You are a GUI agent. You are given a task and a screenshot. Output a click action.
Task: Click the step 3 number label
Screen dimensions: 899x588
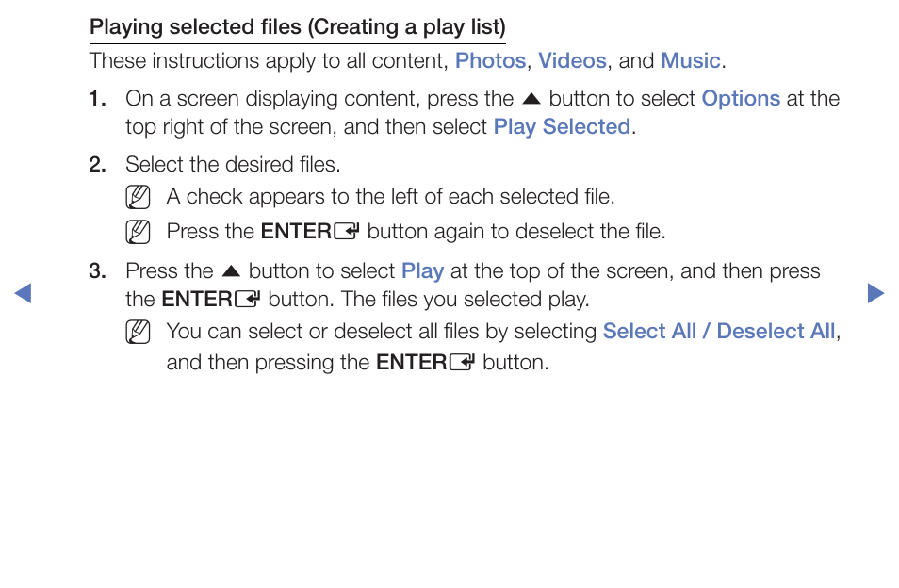coord(97,271)
